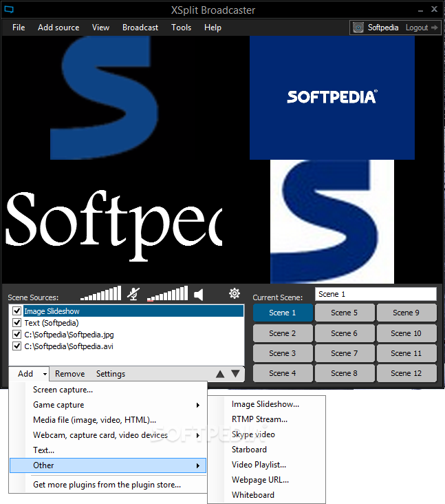This screenshot has height=504, width=445.
Task: Select Skype video option
Action: (266, 434)
